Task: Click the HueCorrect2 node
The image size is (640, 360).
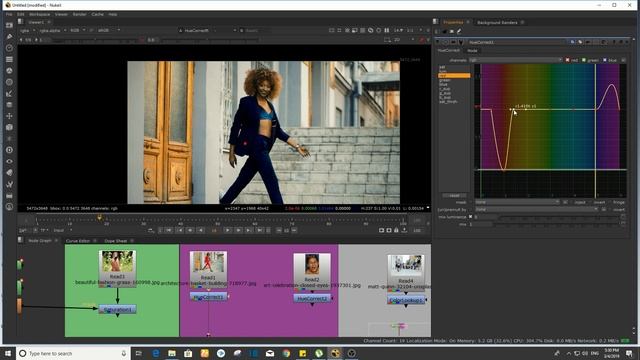Action: 312,299
